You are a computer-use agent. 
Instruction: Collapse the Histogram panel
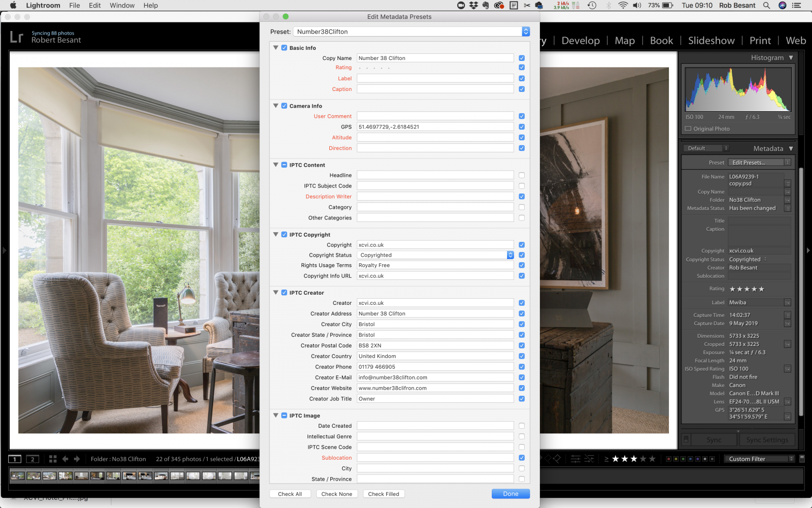point(791,58)
